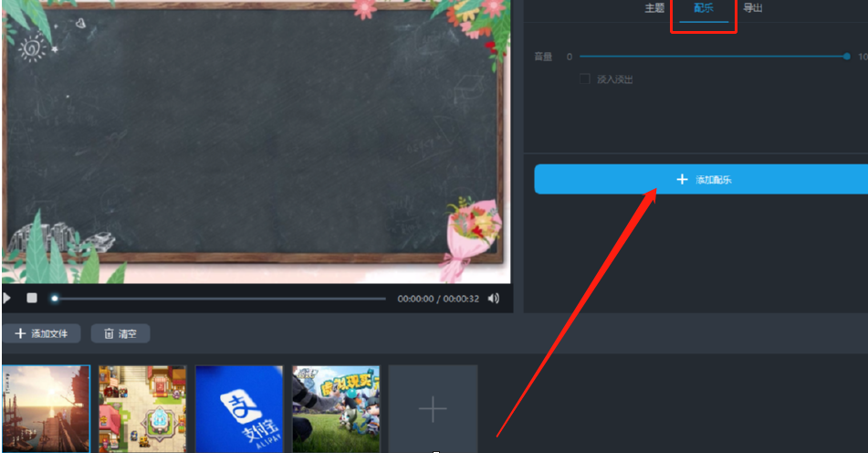Go to the 导出 tab
This screenshot has height=453, width=868.
tap(752, 8)
